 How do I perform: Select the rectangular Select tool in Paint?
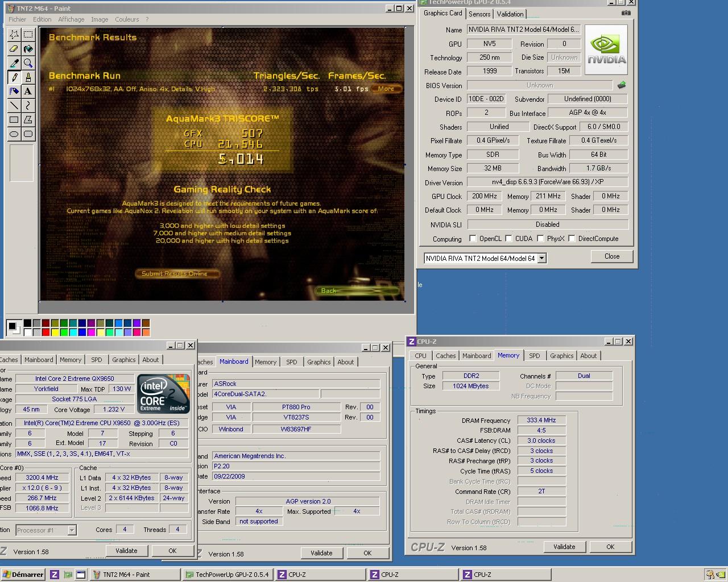point(28,35)
